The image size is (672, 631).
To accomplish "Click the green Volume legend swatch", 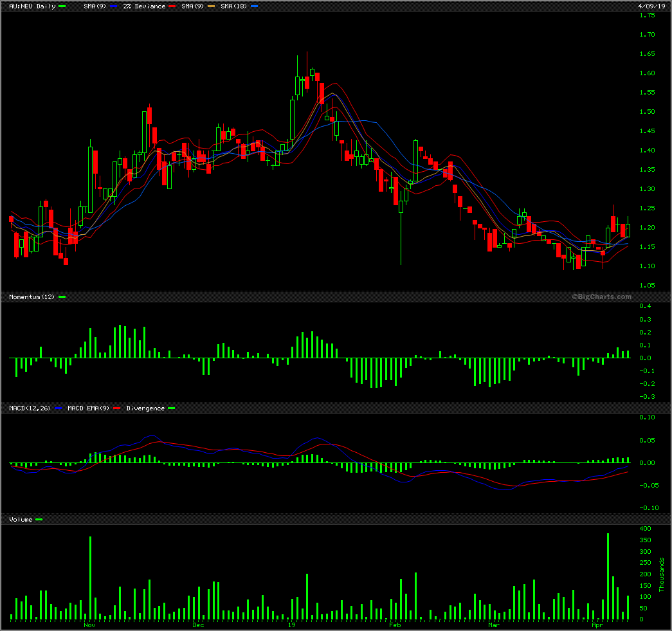I will click(39, 519).
